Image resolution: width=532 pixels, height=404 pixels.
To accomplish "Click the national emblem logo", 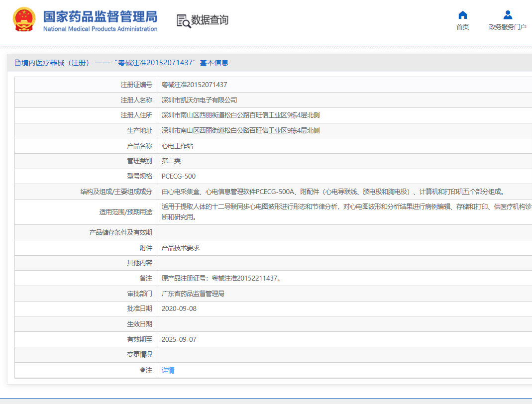I will (24, 19).
